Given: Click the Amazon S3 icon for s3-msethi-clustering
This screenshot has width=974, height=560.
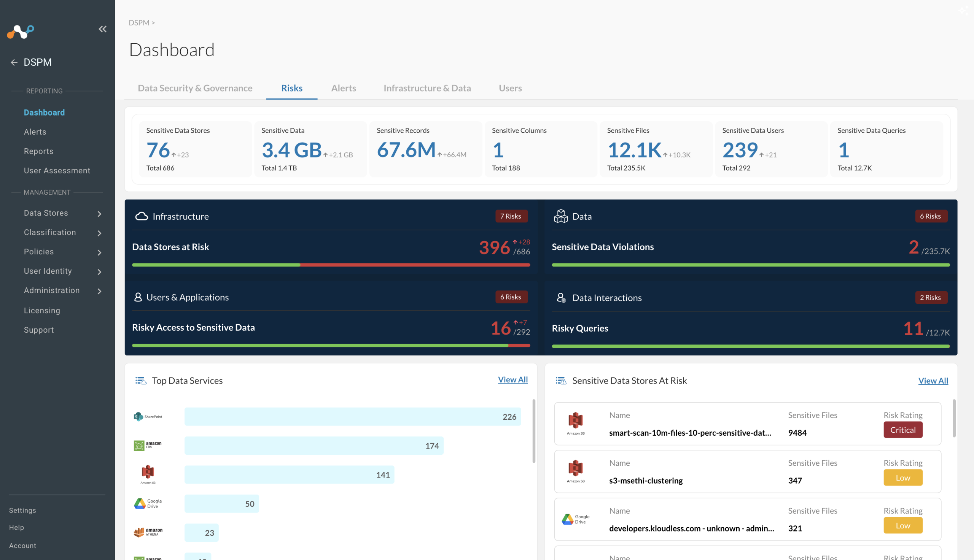Looking at the screenshot, I should (x=576, y=471).
